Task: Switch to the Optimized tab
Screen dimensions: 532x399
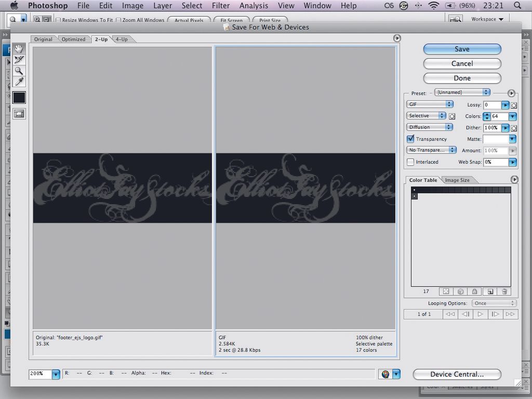Action: [73, 39]
